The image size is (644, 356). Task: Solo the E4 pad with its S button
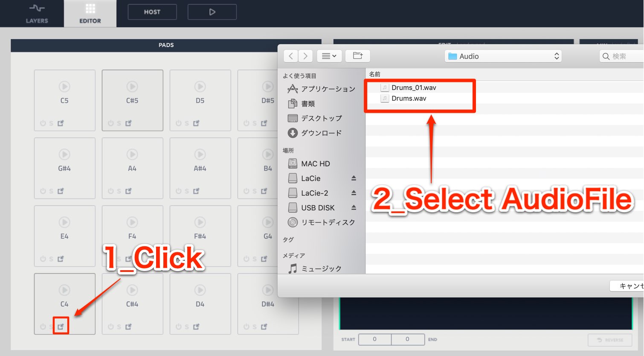point(51,259)
